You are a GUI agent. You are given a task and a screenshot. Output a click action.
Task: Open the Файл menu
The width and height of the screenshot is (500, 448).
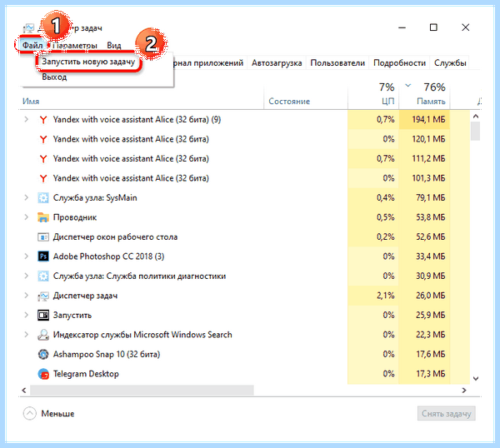pyautogui.click(x=32, y=45)
